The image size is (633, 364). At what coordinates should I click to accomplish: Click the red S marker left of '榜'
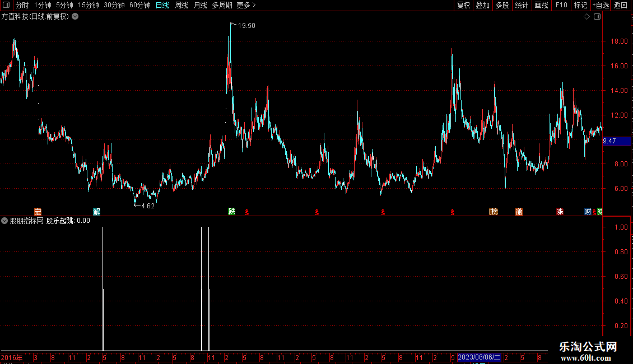click(x=453, y=212)
